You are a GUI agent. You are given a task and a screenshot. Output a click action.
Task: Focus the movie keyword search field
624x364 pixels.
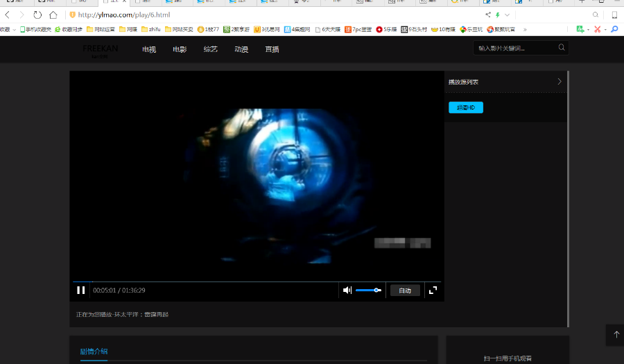click(513, 48)
